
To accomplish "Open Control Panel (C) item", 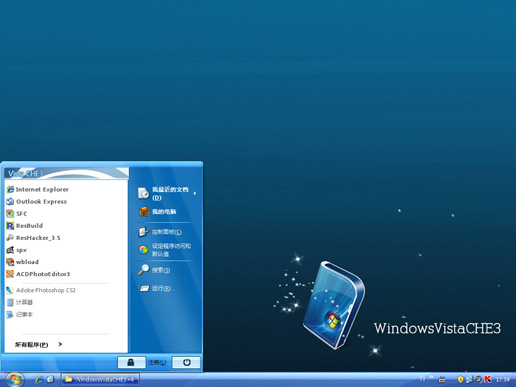I will (160, 232).
